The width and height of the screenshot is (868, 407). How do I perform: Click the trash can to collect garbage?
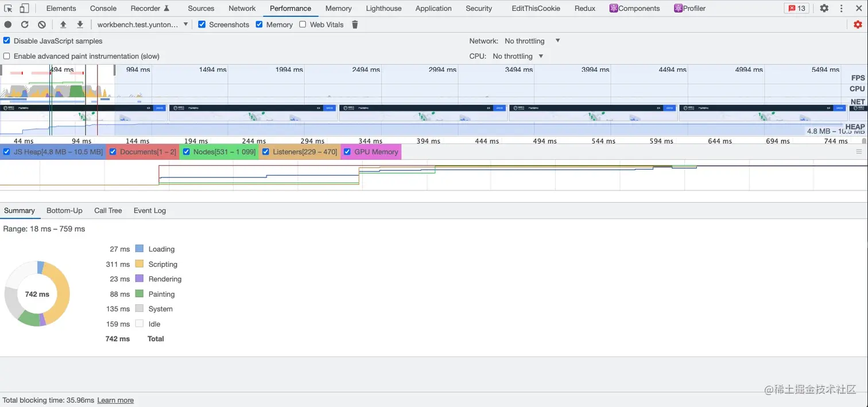[355, 25]
